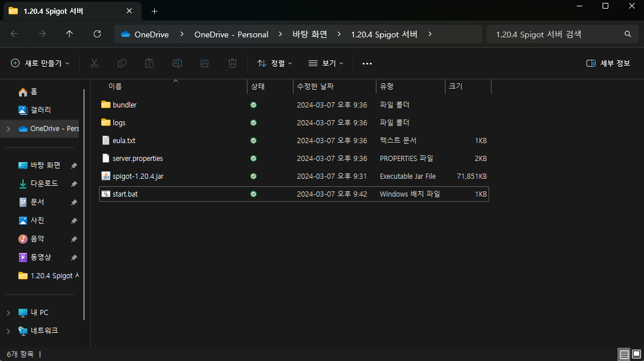Open 동영상 quick access item
This screenshot has height=361, width=644.
[35, 257]
